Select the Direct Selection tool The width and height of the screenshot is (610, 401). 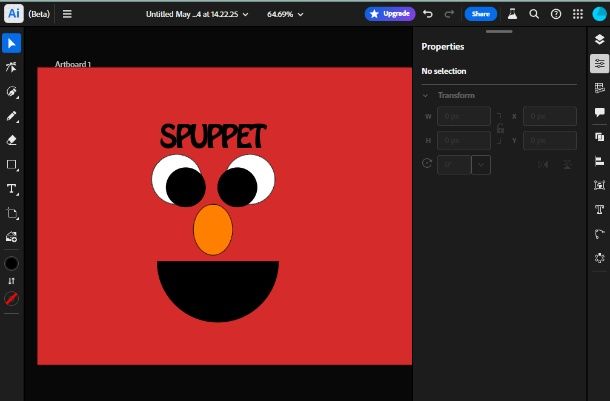point(12,67)
